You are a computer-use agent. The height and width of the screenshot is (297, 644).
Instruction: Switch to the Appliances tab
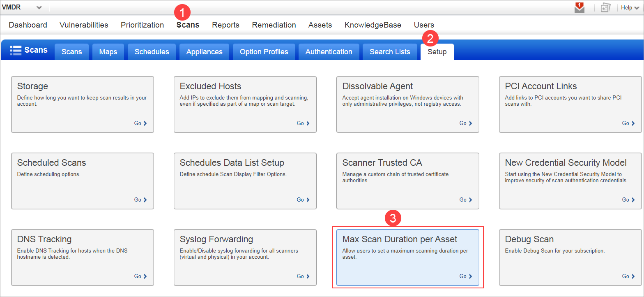204,52
